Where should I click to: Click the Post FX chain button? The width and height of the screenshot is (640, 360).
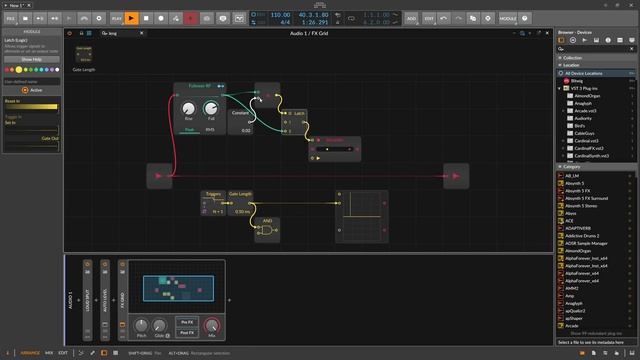(187, 333)
